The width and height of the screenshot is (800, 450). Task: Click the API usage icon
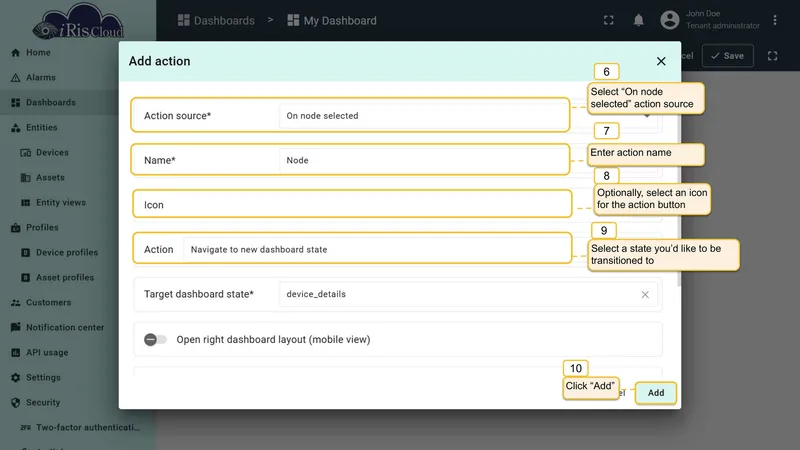coord(15,353)
